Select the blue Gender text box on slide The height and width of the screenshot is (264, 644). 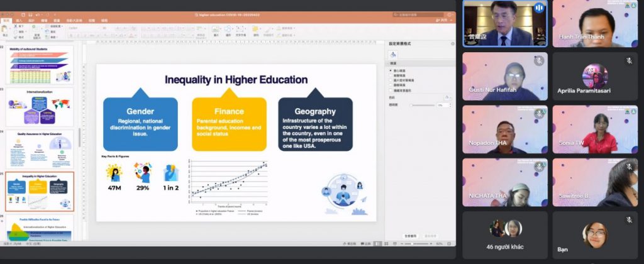click(140, 124)
